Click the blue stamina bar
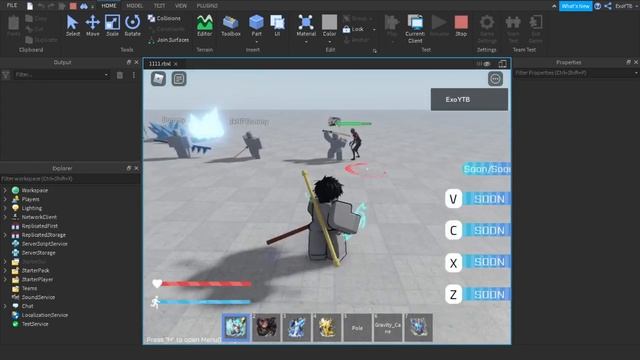The image size is (640, 360). tap(205, 302)
